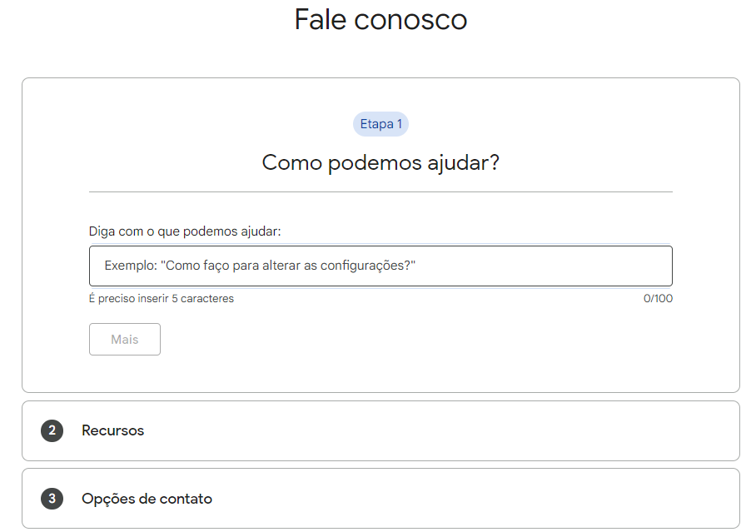Viewport: 756px width, 532px height.
Task: Click the number 2 beside Recursos
Action: pos(52,430)
